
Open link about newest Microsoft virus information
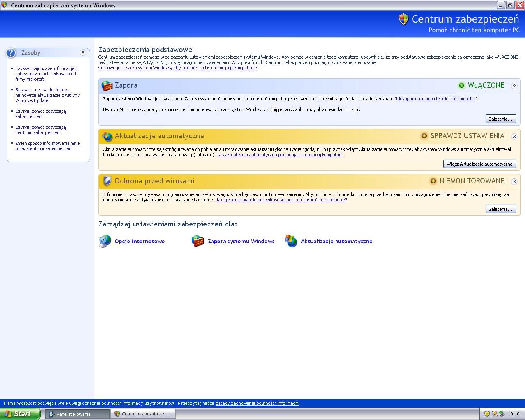pyautogui.click(x=47, y=74)
